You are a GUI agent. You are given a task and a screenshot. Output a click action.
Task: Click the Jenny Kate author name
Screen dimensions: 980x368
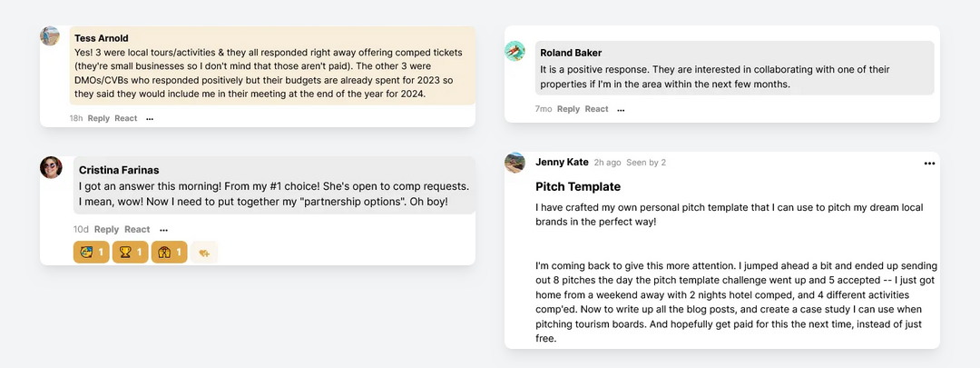point(562,162)
